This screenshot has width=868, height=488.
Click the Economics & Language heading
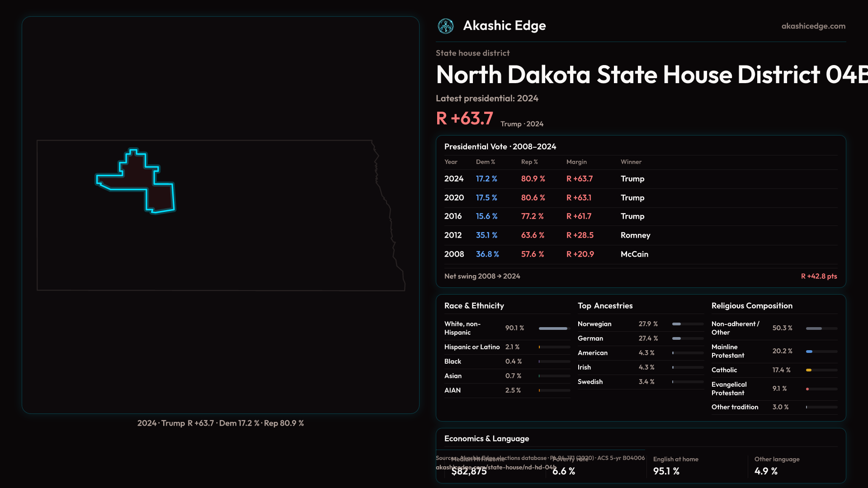point(486,439)
